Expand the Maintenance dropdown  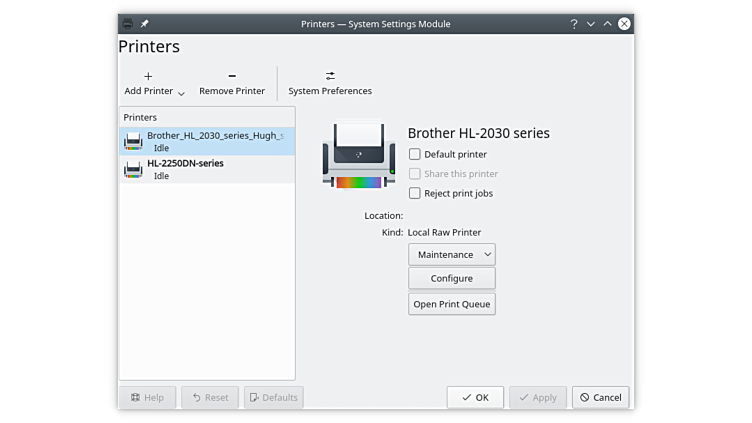click(452, 255)
